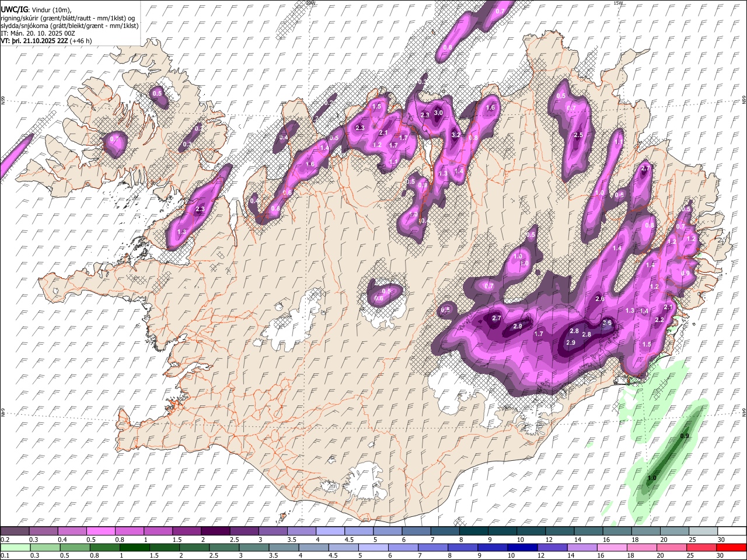Screen dimensions: 747x560
Task: Click the 2.2 snowfall value near east coast
Action: [659, 320]
